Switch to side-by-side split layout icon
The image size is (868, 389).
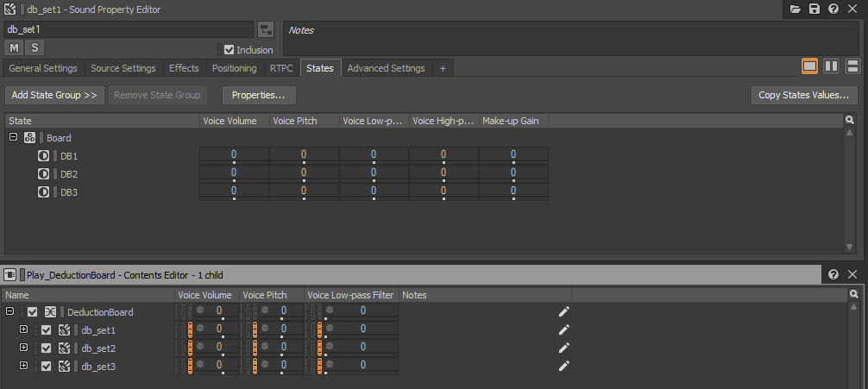pyautogui.click(x=832, y=66)
